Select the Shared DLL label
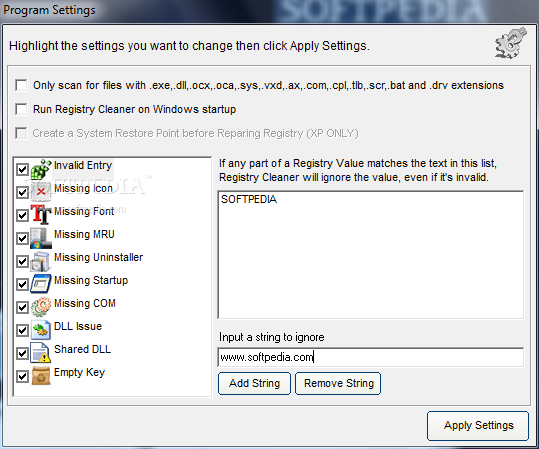The image size is (539, 449). tap(82, 349)
